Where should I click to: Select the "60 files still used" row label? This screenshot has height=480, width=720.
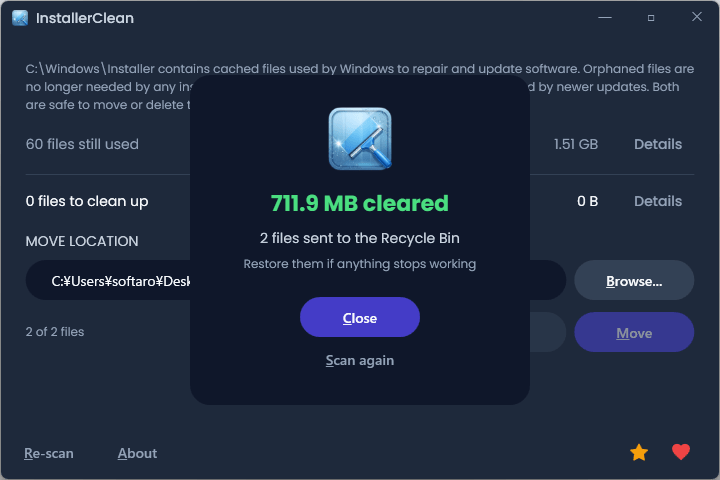82,144
